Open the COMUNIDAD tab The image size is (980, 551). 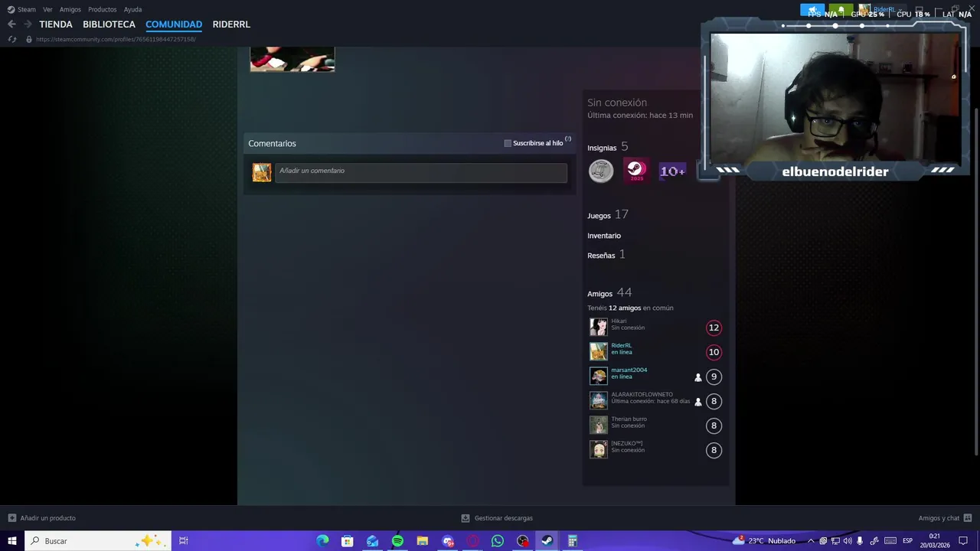pyautogui.click(x=174, y=24)
